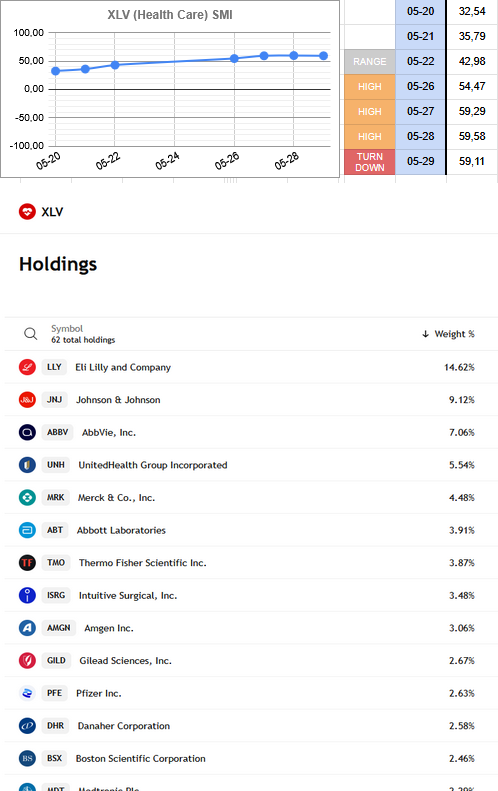Click the Symbol search input field

click(83, 333)
